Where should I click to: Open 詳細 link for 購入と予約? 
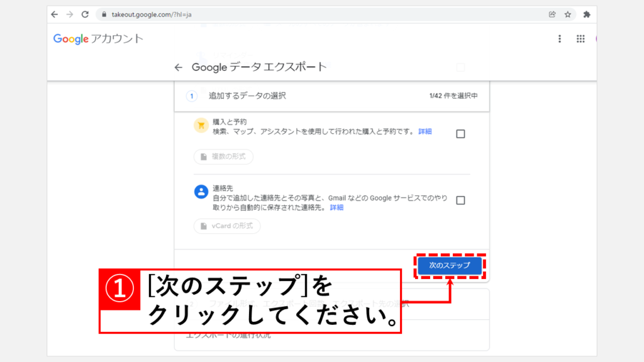[x=425, y=131]
